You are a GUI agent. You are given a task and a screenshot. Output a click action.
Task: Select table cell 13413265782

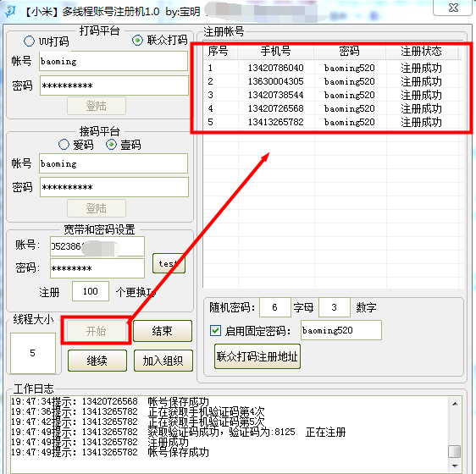click(x=276, y=122)
